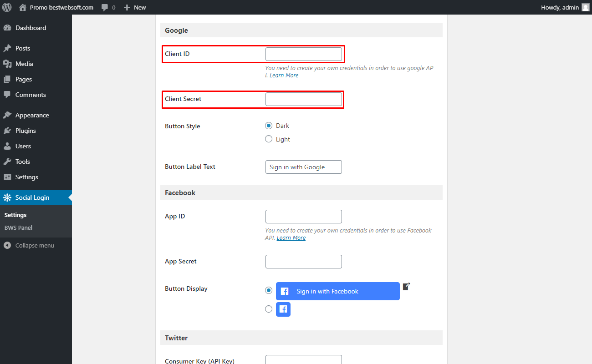Image resolution: width=592 pixels, height=364 pixels.
Task: Click the Collapse menu arrow icon
Action: pyautogui.click(x=7, y=245)
